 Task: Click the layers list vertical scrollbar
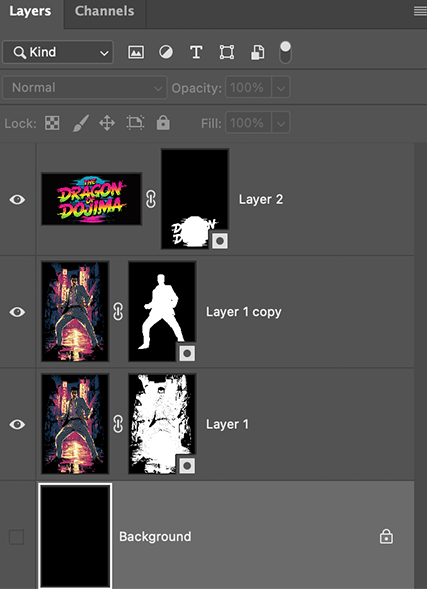coord(421,366)
